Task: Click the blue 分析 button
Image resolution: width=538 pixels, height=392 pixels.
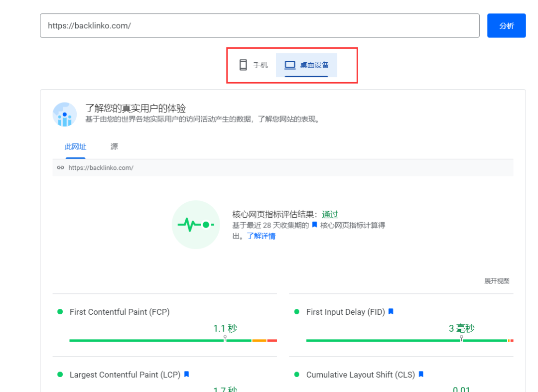Action: (x=506, y=25)
